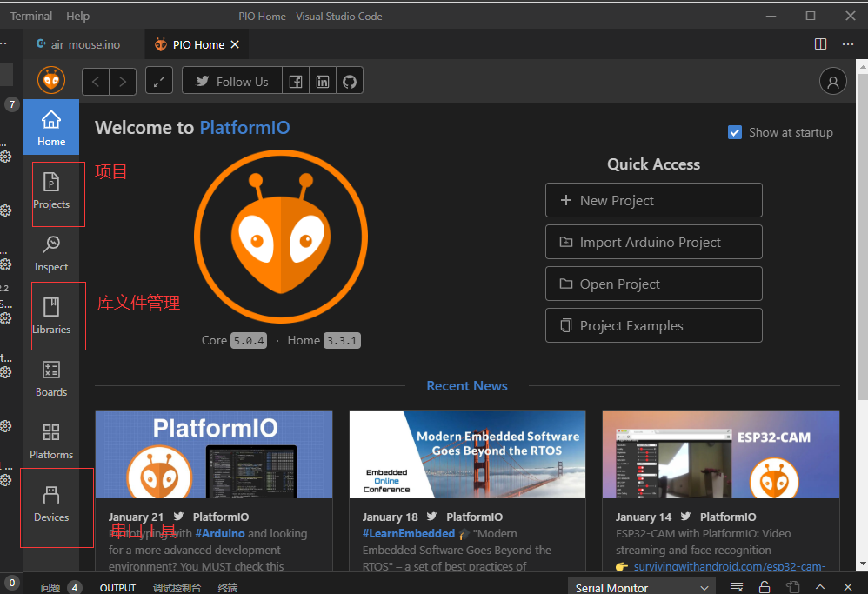The height and width of the screenshot is (594, 868).
Task: Switch to the air_mouse.ino tab
Action: [x=83, y=44]
